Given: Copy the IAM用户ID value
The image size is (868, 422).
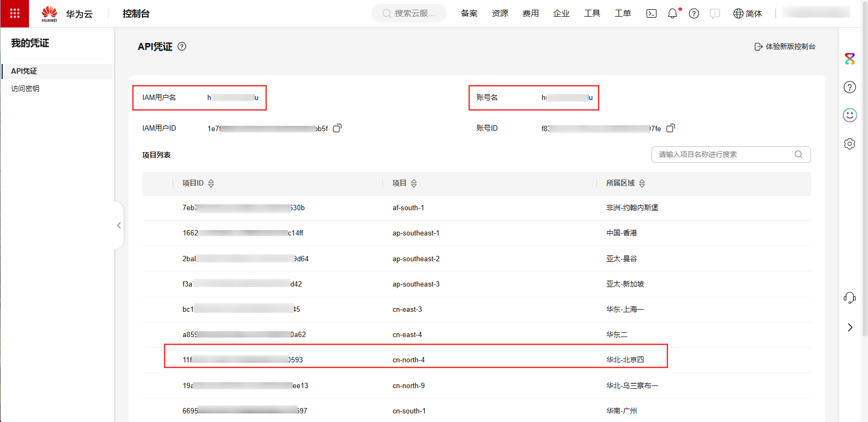Looking at the screenshot, I should click(337, 128).
